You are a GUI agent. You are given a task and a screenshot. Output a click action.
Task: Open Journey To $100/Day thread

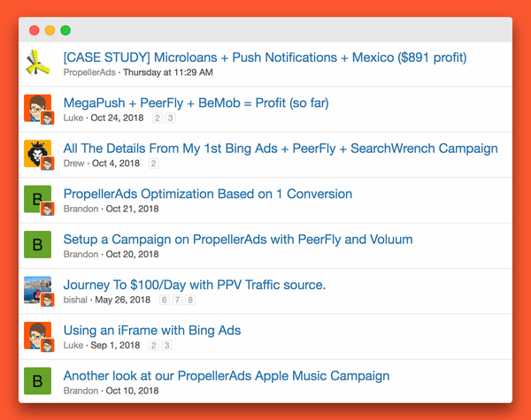pyautogui.click(x=194, y=285)
